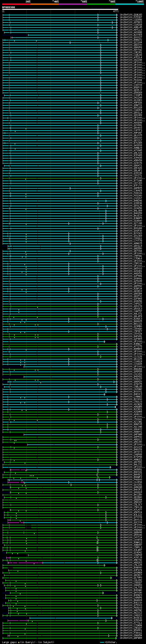The width and height of the screenshot is (146, 644).
Task: Click the query end position 477
Action: tap(115, 11)
